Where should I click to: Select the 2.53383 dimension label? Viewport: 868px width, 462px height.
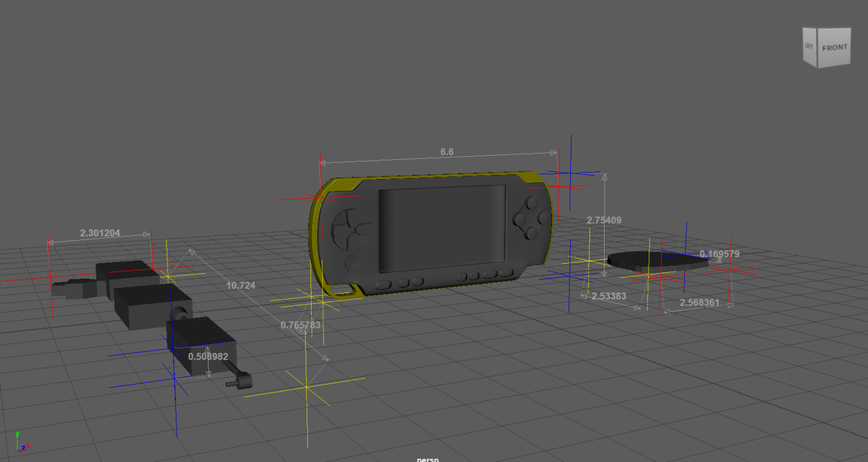click(609, 296)
